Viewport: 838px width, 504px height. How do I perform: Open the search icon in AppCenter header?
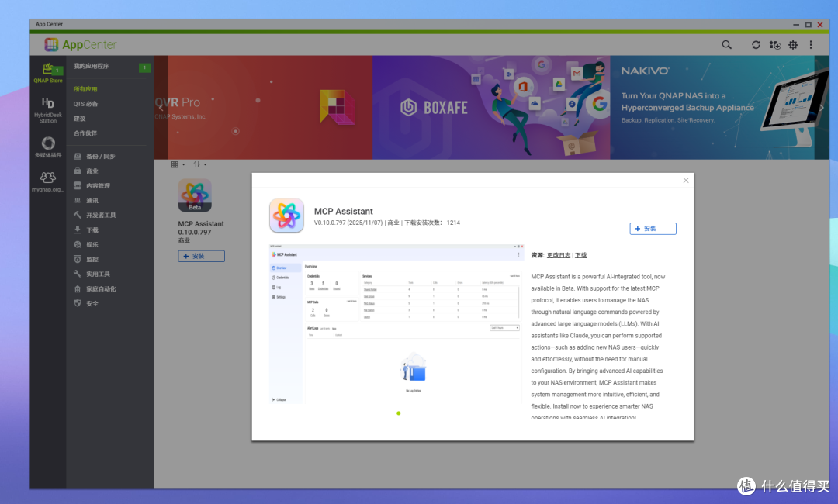[x=726, y=45]
